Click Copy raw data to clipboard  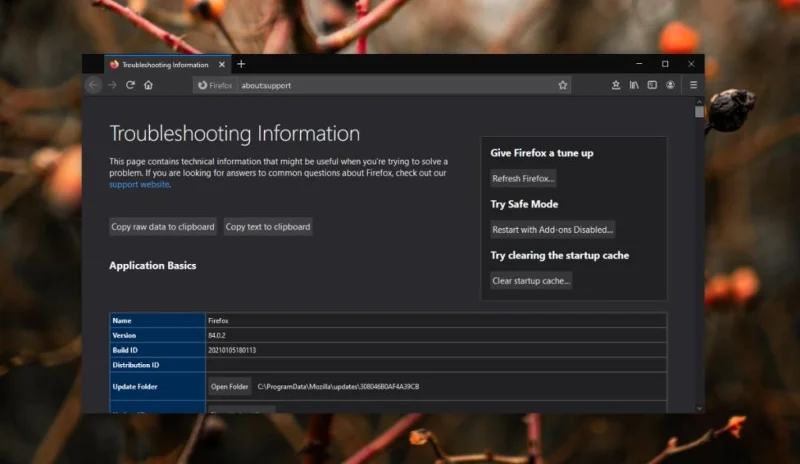(x=163, y=227)
